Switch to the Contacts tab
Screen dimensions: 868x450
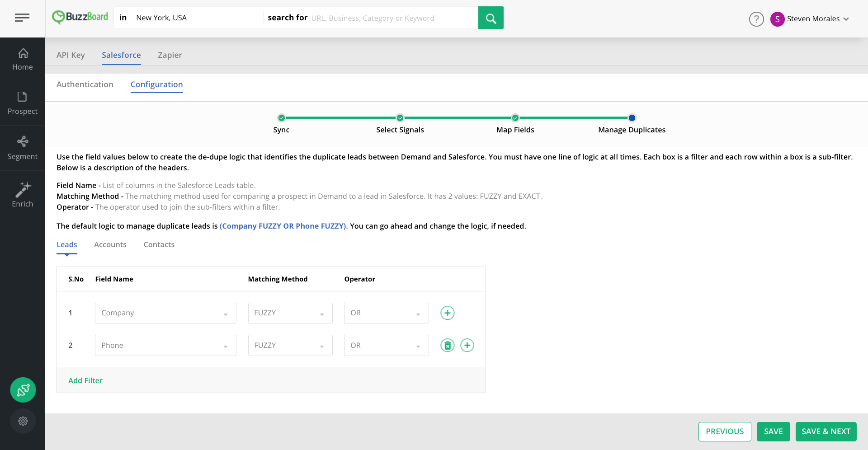pyautogui.click(x=159, y=244)
